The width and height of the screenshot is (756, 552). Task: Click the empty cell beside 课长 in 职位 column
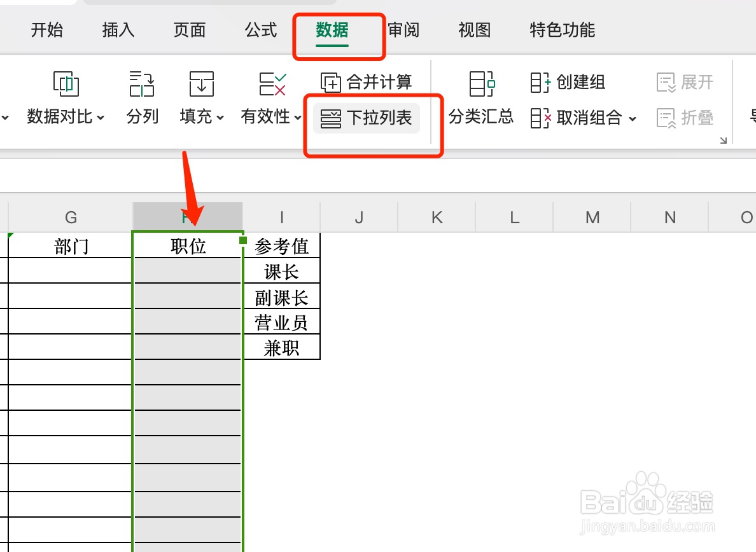click(188, 271)
